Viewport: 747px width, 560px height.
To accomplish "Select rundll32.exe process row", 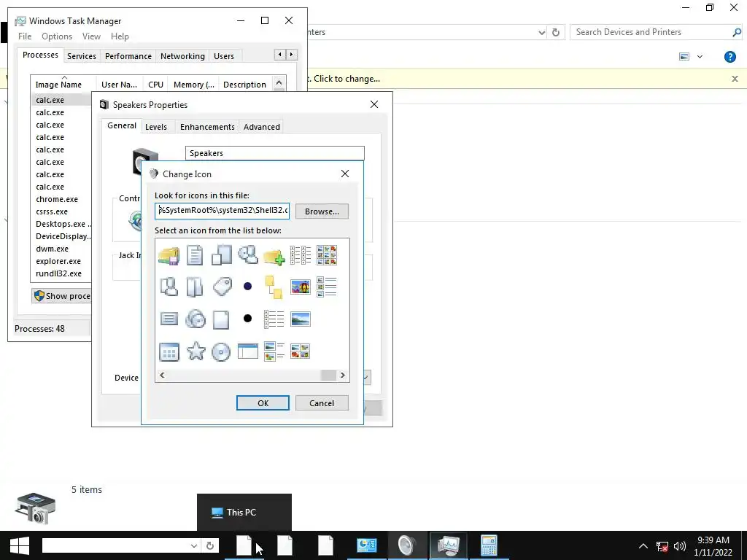I will 58,273.
